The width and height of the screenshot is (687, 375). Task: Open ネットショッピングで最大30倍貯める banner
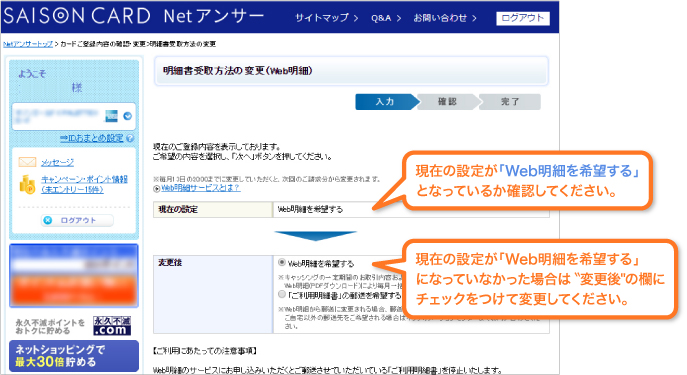(x=74, y=356)
